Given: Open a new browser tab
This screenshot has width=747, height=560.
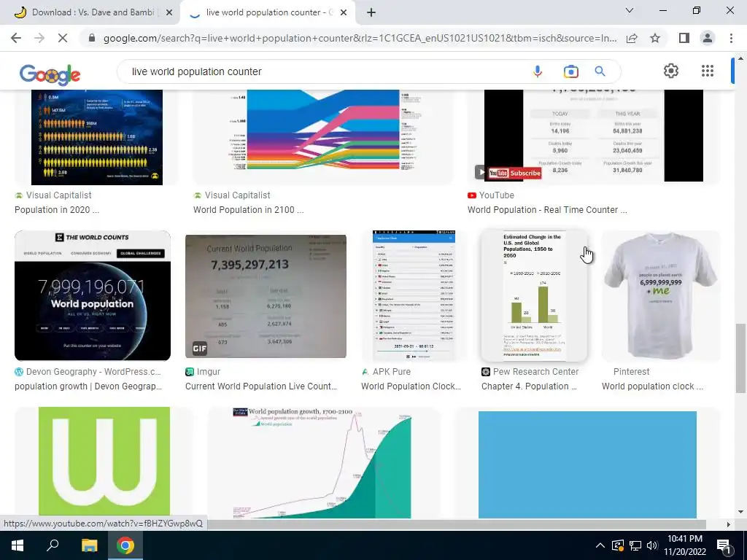Looking at the screenshot, I should pyautogui.click(x=371, y=12).
